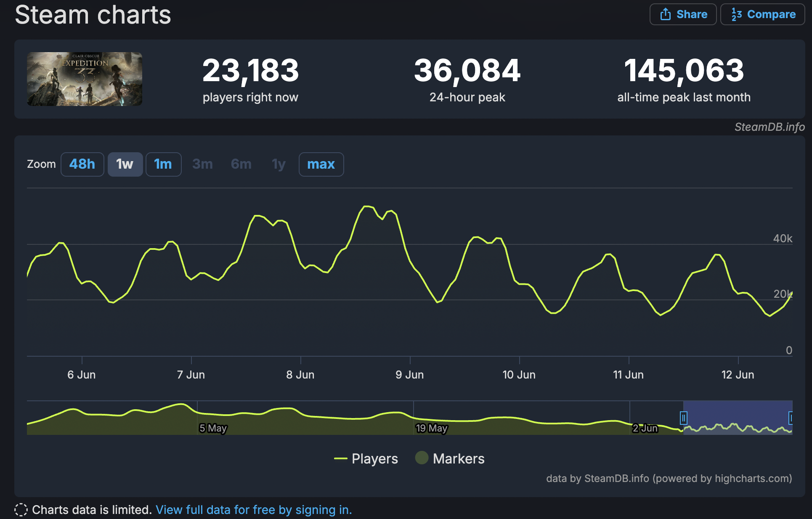Select the 1w zoom range
The height and width of the screenshot is (519, 812).
tap(125, 164)
